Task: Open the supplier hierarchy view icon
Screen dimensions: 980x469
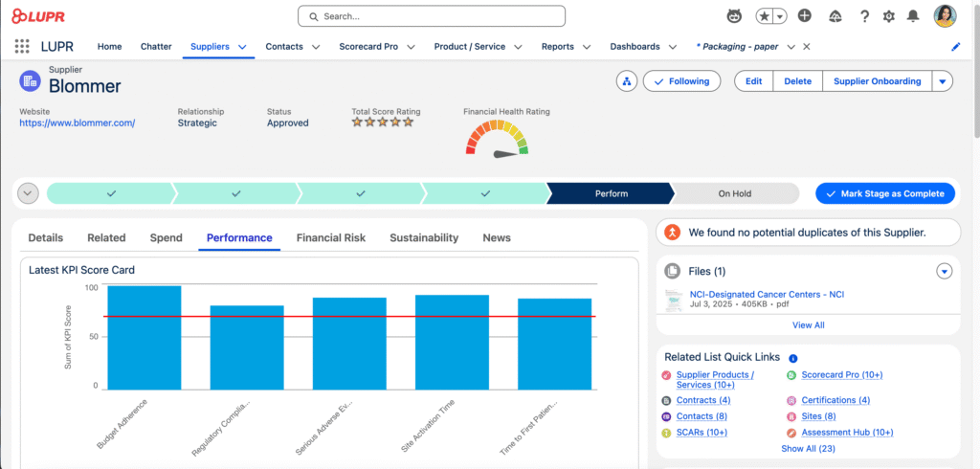Action: [627, 81]
